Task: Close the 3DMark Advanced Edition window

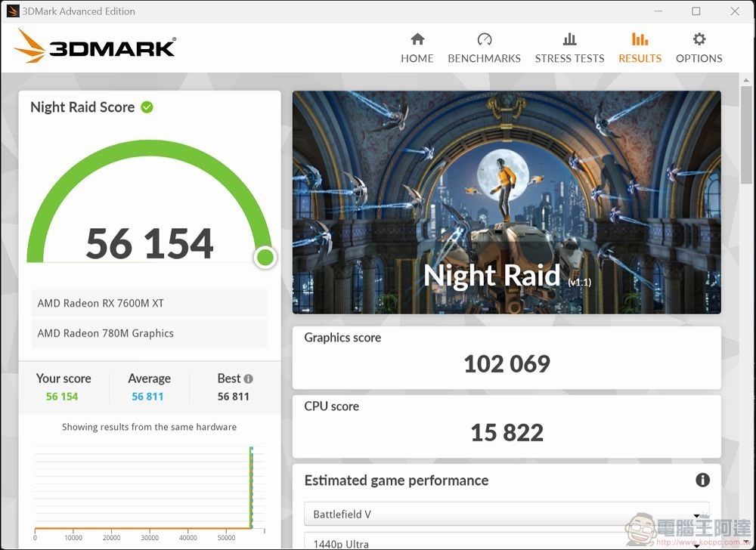Action: coord(735,11)
